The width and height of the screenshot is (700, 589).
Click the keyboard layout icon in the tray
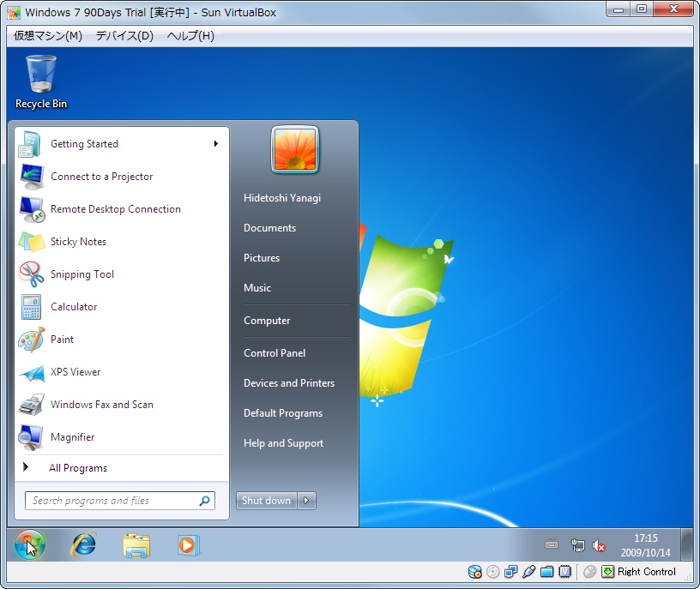tap(552, 544)
